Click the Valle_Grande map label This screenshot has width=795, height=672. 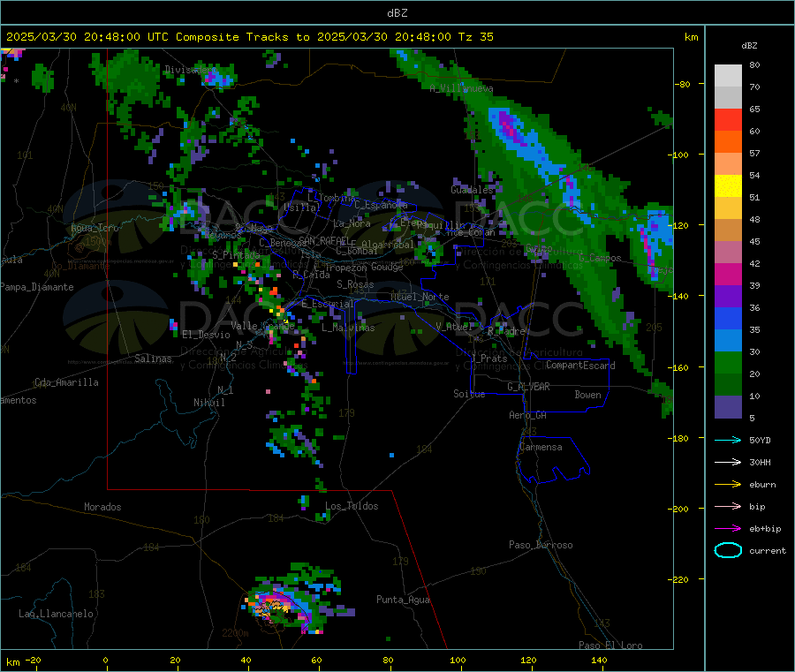(262, 326)
